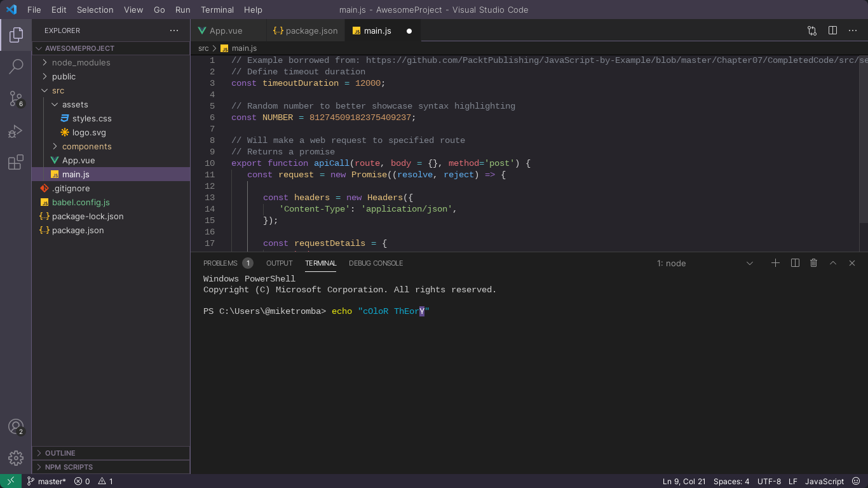Switch to the Output panel tab

[280, 263]
